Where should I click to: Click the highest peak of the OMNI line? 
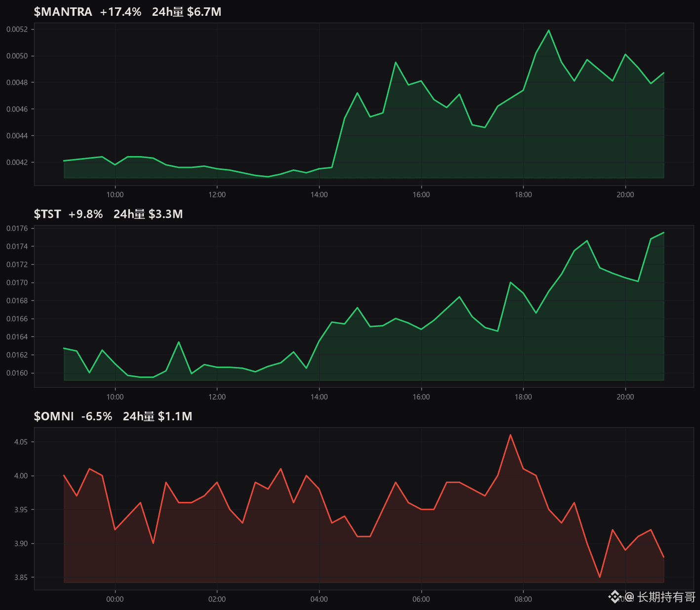[510, 435]
